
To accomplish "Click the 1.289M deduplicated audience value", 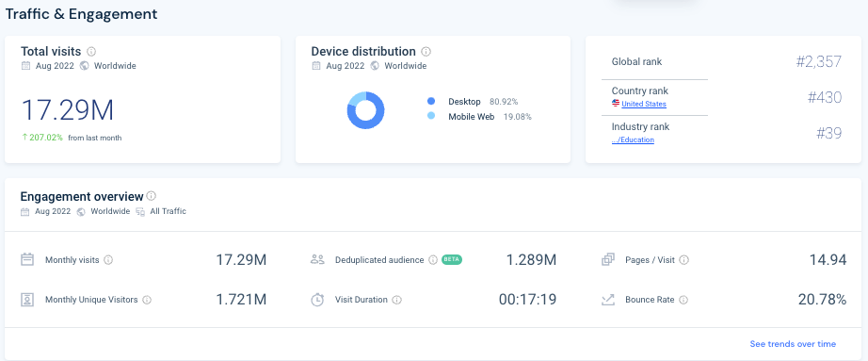I will click(x=531, y=259).
